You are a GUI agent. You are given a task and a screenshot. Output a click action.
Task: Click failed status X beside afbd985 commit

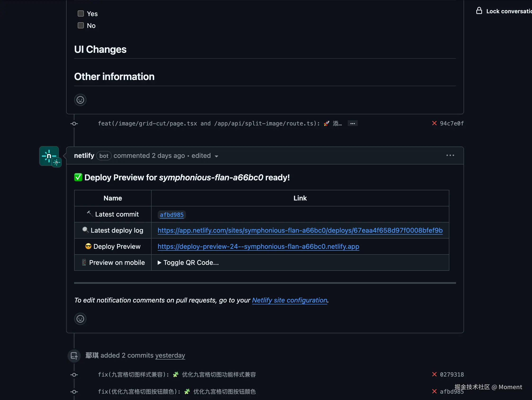coord(434,391)
